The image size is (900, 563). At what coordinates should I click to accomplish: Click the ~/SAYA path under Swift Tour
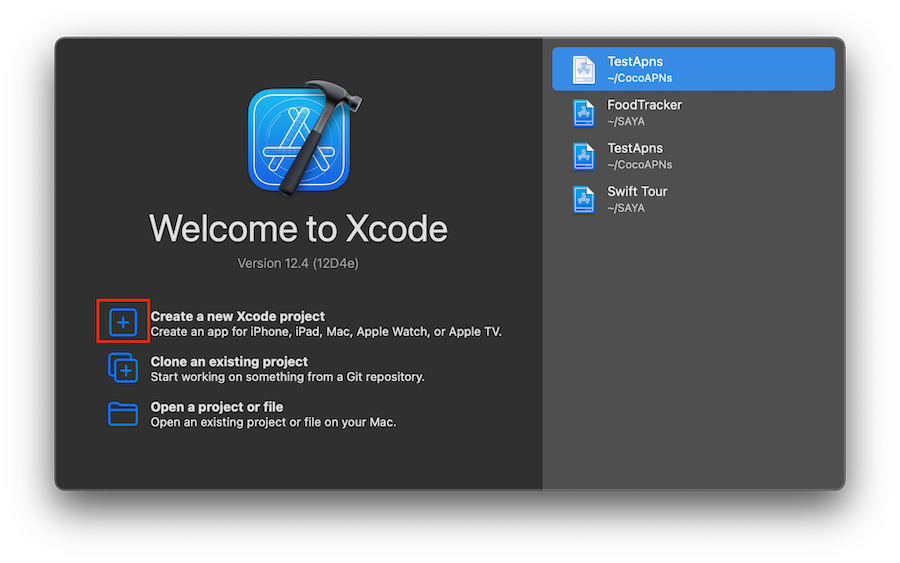pos(626,208)
